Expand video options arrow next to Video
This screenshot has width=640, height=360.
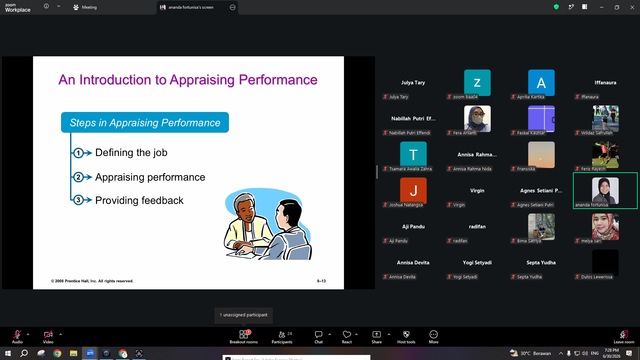coord(60,334)
